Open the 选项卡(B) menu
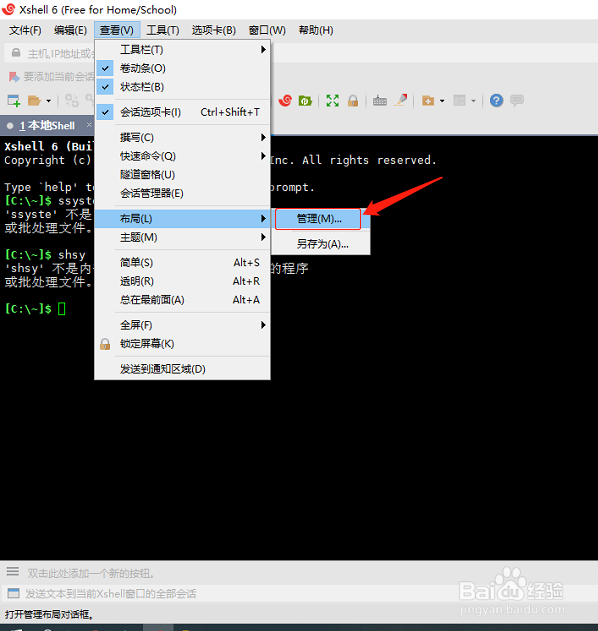 click(x=214, y=30)
